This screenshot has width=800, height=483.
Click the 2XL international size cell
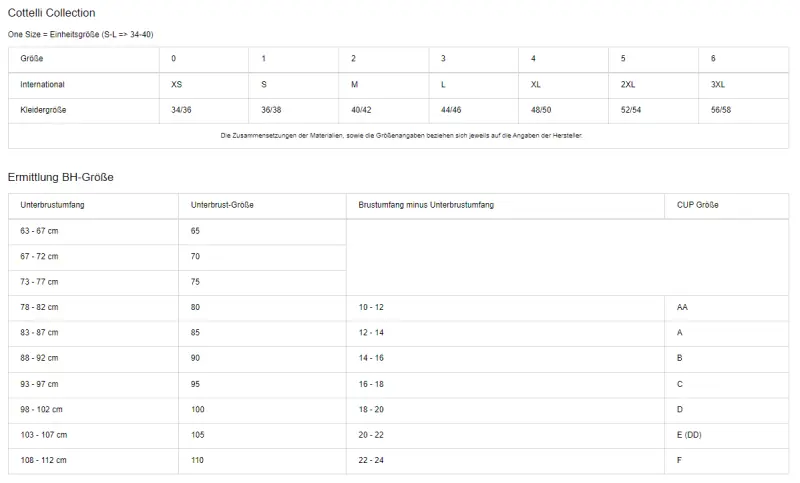click(628, 85)
